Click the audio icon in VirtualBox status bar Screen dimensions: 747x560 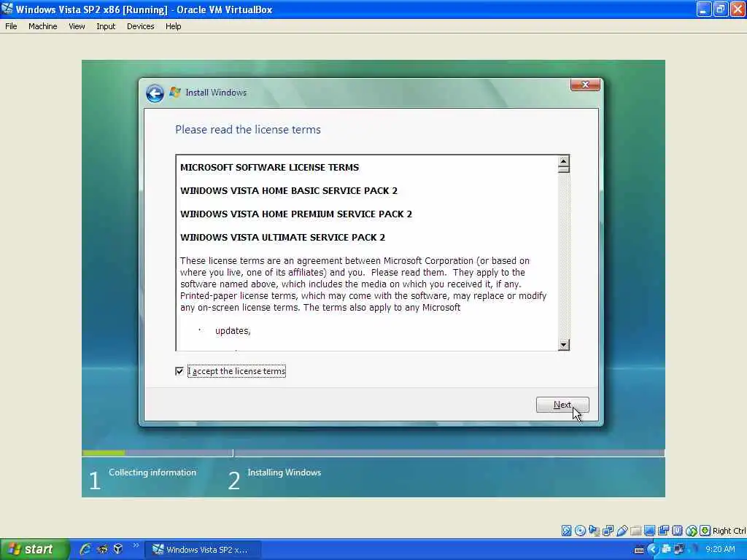(x=594, y=531)
